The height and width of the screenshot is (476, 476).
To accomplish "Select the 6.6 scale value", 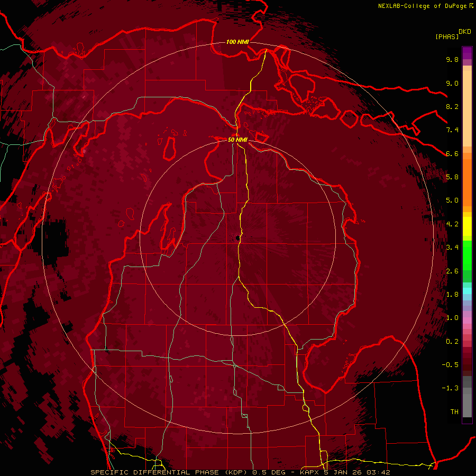I will pyautogui.click(x=452, y=153).
